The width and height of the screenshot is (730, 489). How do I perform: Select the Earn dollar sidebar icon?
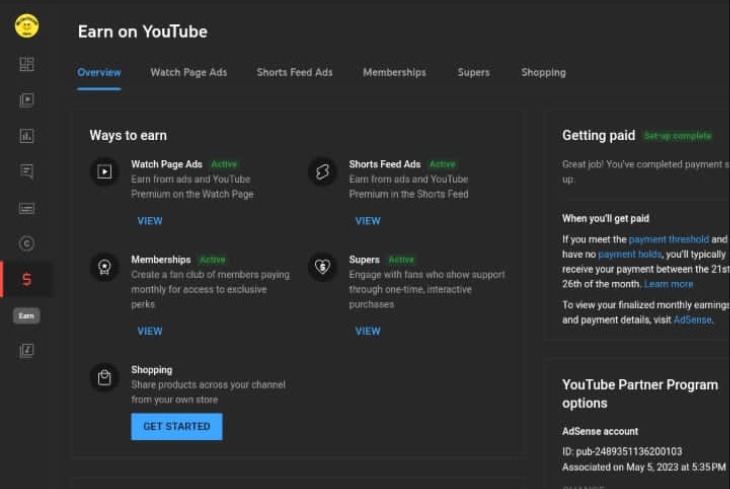click(27, 279)
